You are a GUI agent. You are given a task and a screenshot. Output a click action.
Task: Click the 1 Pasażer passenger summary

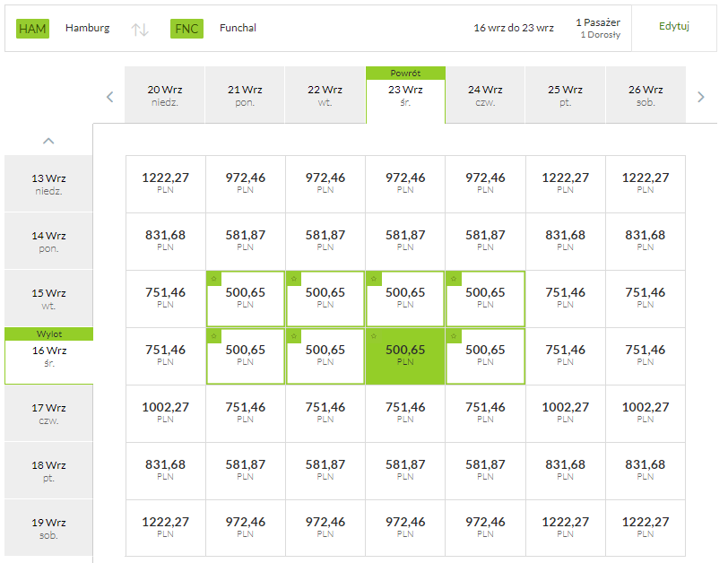coord(598,28)
